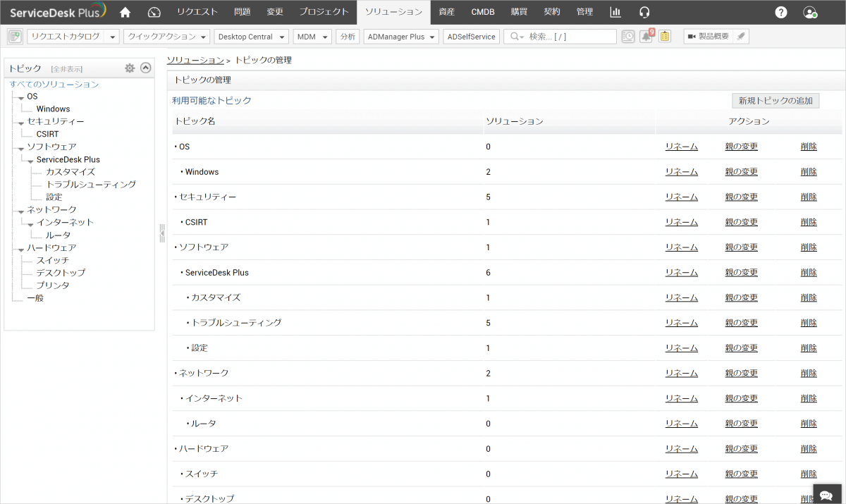
Task: Collapse the OS tree node
Action: click(x=21, y=97)
